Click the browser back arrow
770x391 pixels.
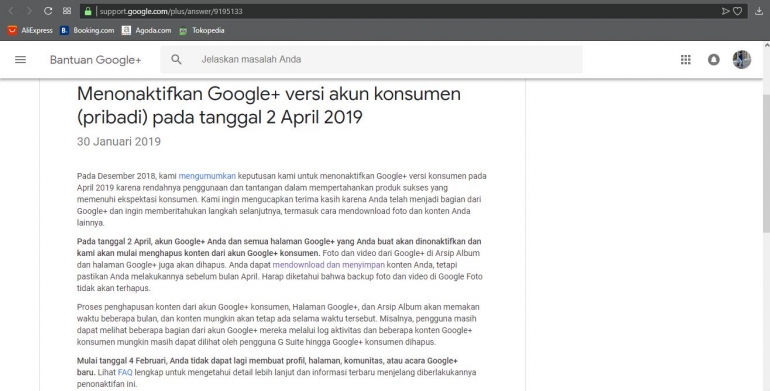click(11, 11)
